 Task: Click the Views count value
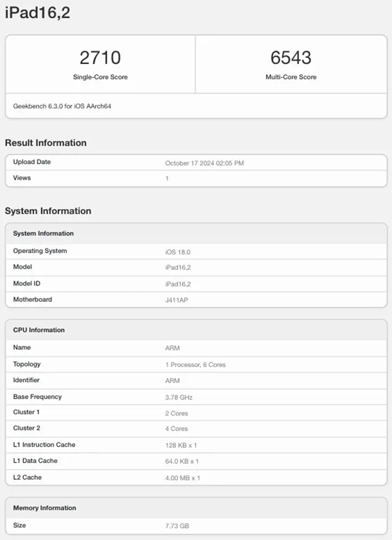[x=167, y=178]
